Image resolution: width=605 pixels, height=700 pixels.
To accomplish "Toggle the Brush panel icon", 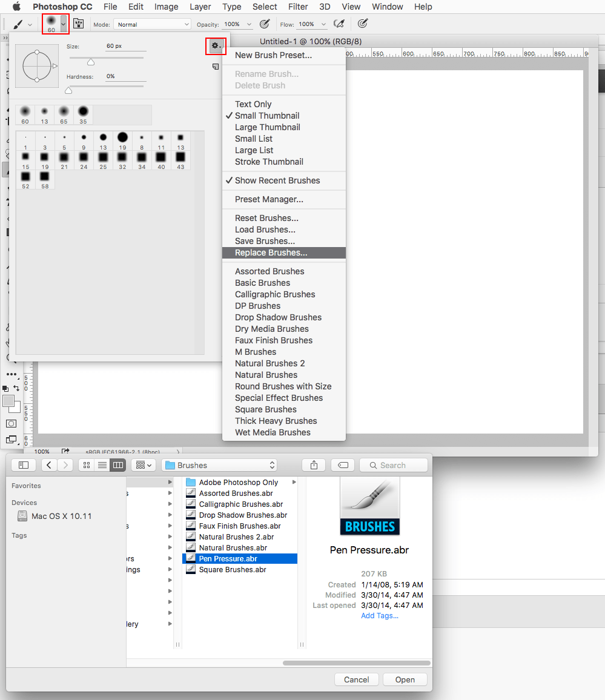I will [79, 24].
